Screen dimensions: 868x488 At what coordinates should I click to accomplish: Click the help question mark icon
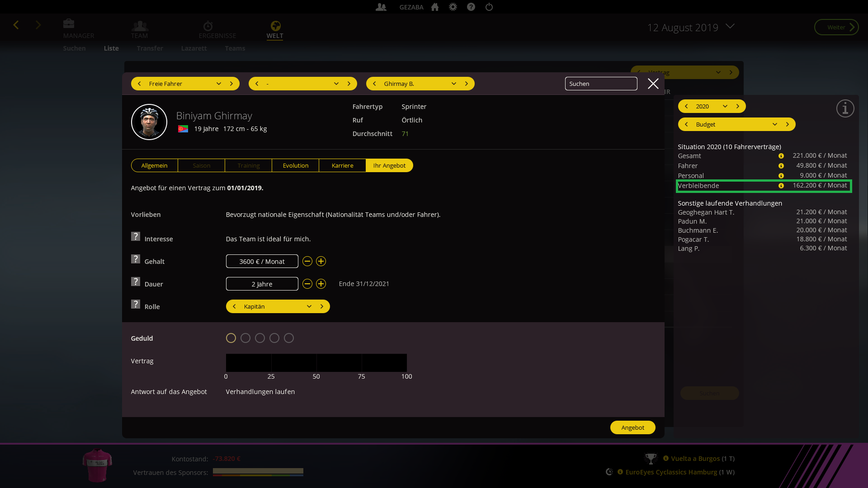click(x=471, y=7)
